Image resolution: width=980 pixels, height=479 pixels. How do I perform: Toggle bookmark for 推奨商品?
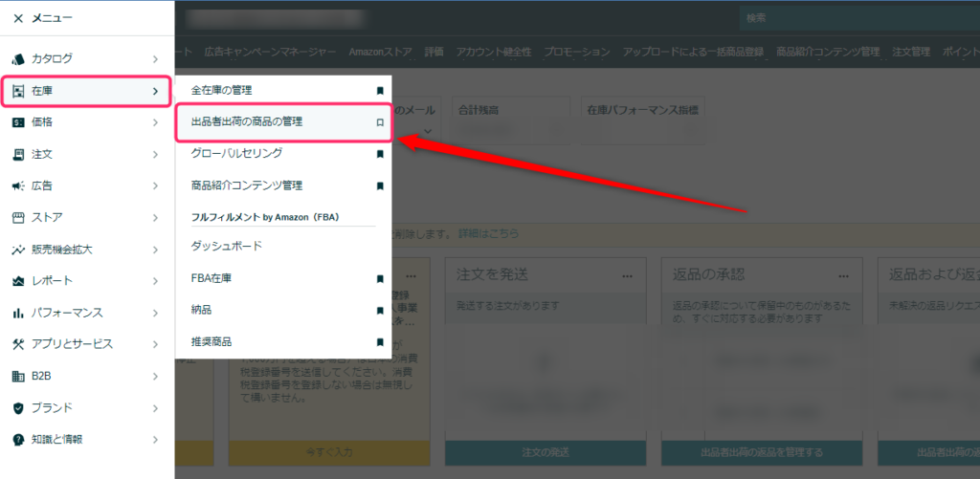379,342
